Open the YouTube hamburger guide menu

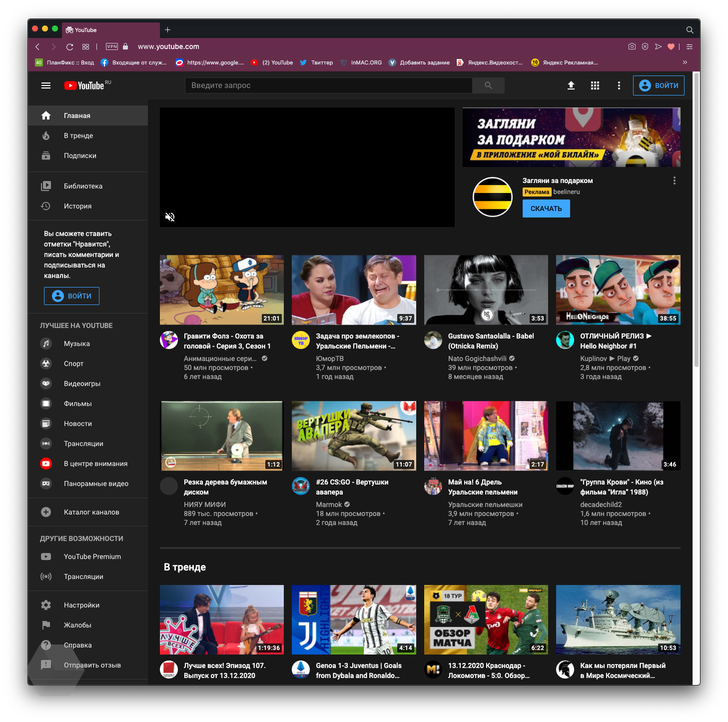point(46,85)
